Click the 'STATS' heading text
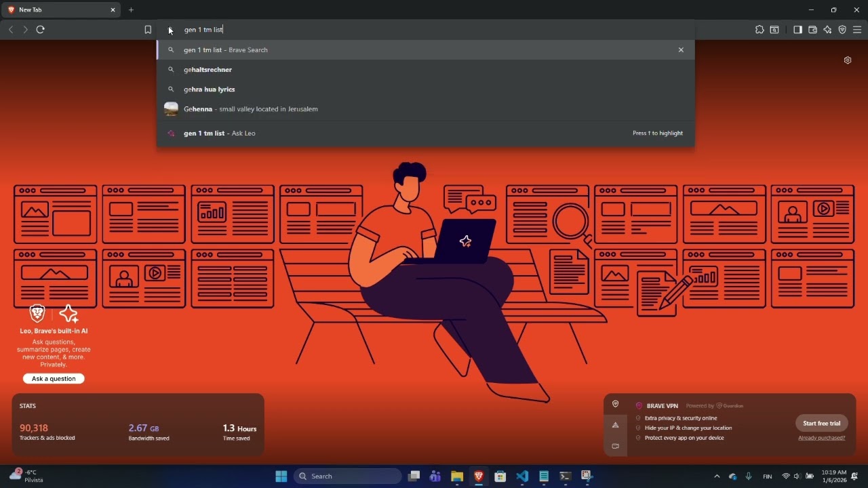This screenshot has height=488, width=868. [x=28, y=406]
